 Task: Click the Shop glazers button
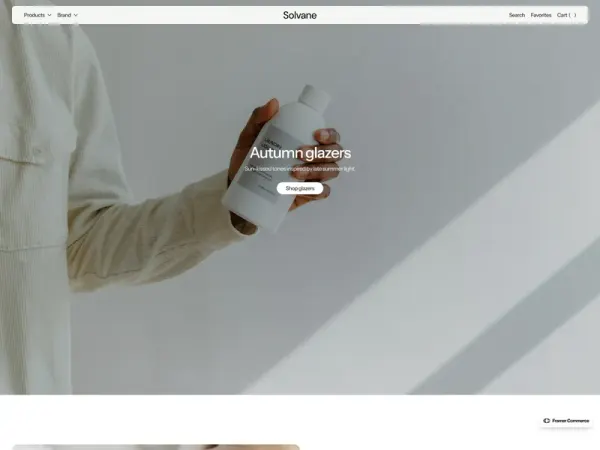pyautogui.click(x=300, y=188)
